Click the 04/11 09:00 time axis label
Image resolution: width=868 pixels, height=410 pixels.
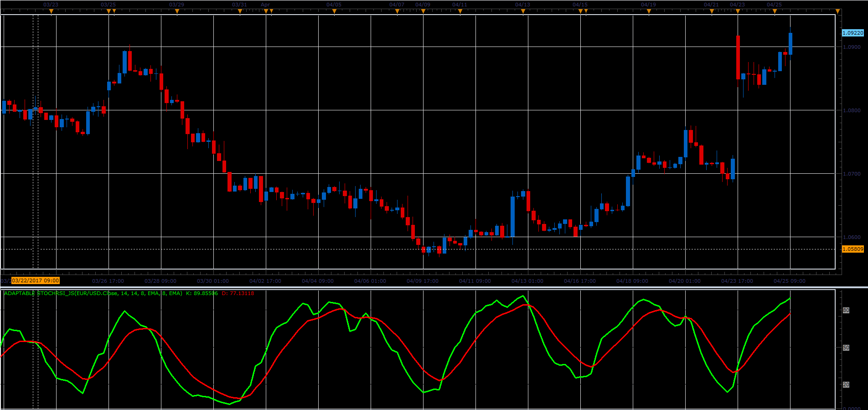pos(475,281)
